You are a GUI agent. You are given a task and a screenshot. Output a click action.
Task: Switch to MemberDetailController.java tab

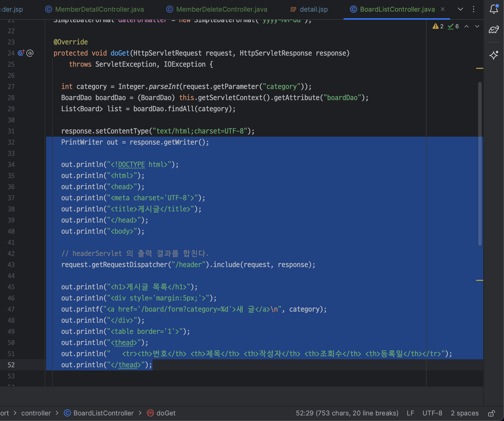coord(99,9)
